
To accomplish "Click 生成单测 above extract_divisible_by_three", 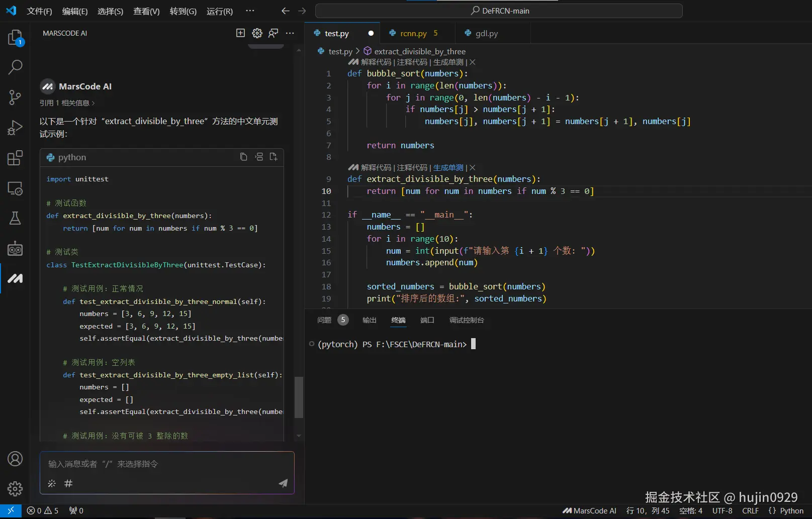I will tap(448, 168).
